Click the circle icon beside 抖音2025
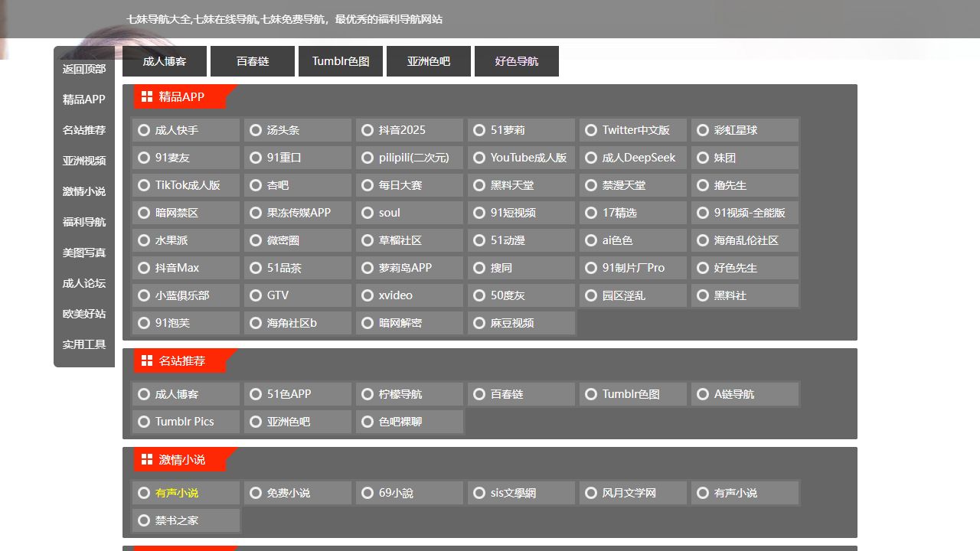Image resolution: width=980 pixels, height=551 pixels. point(367,130)
